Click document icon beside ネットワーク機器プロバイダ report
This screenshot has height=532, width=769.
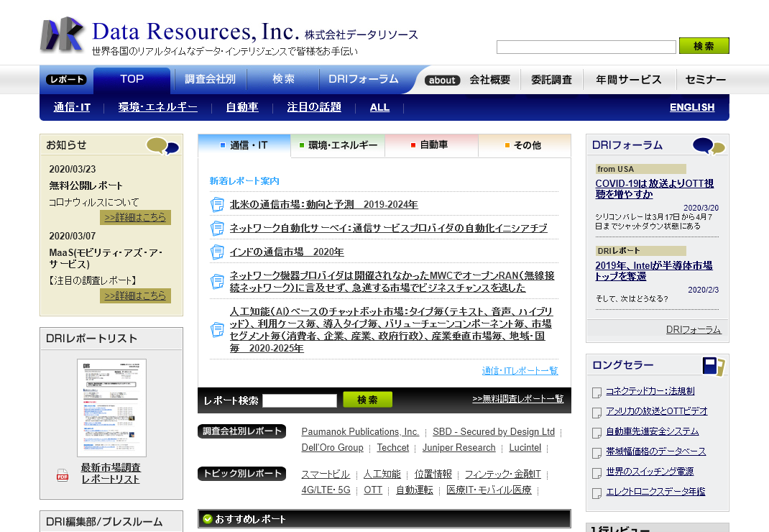click(217, 282)
